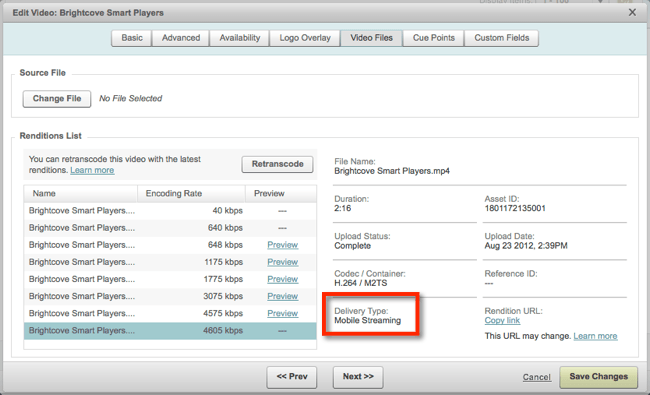Select the 640 kbps rendition row
The width and height of the screenshot is (650, 395).
tap(170, 228)
